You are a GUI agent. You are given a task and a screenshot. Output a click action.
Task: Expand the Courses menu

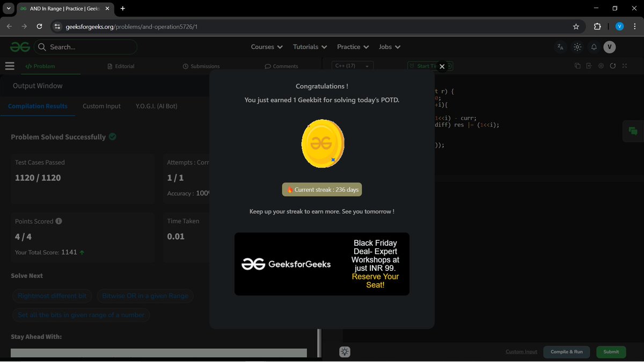pyautogui.click(x=266, y=47)
